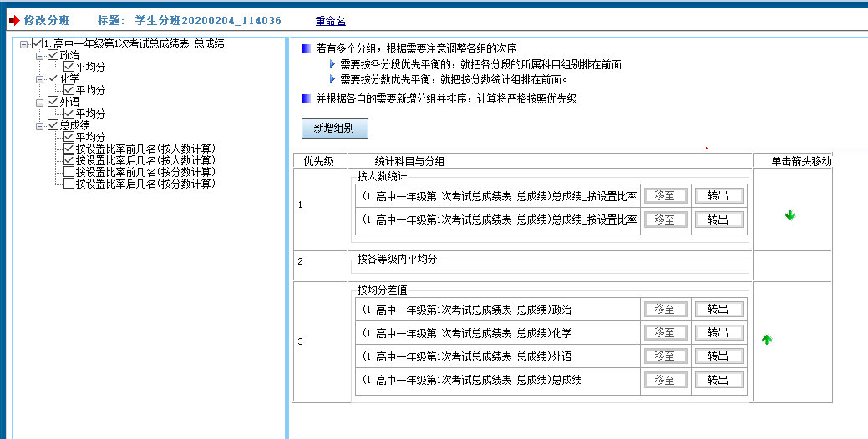Click 移至 for the 化学 row
Viewport: 868px width, 439px height.
(x=665, y=333)
